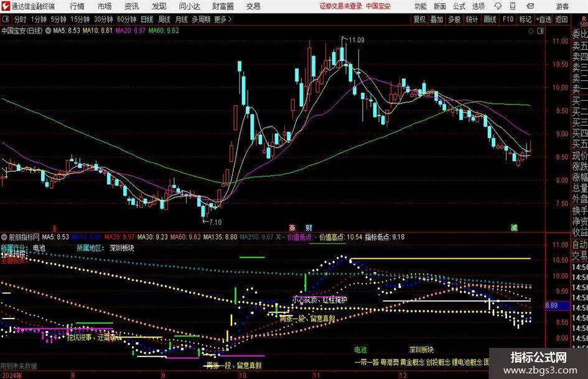588x379 pixels.
Task: Click the MA5: 8.53 label in main chart
Action: click(67, 30)
